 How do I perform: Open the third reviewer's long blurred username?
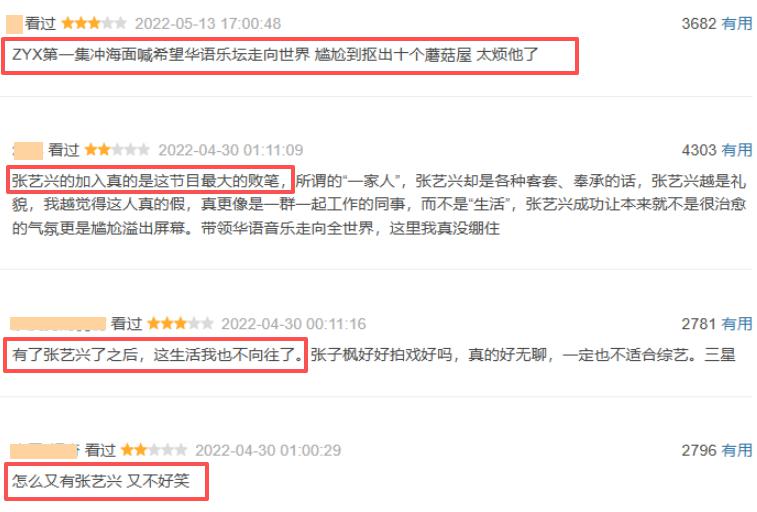click(58, 324)
